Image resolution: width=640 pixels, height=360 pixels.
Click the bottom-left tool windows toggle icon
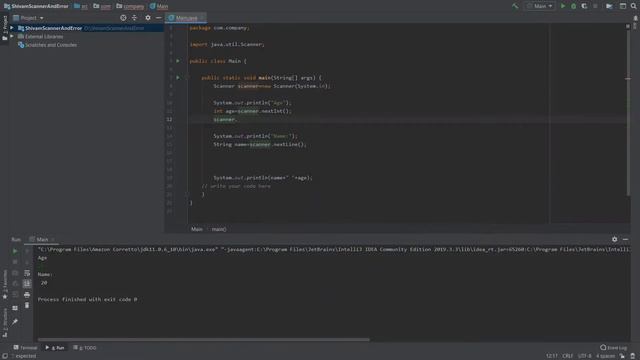pyautogui.click(x=4, y=356)
